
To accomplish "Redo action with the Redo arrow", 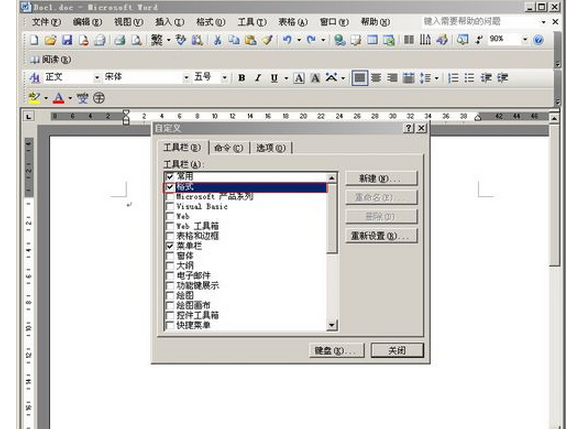I will 311,39.
